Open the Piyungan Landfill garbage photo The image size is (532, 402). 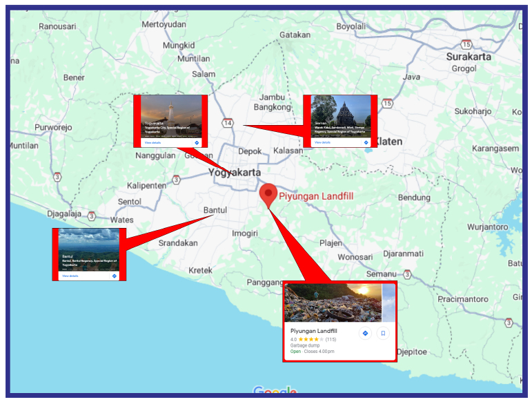(333, 303)
